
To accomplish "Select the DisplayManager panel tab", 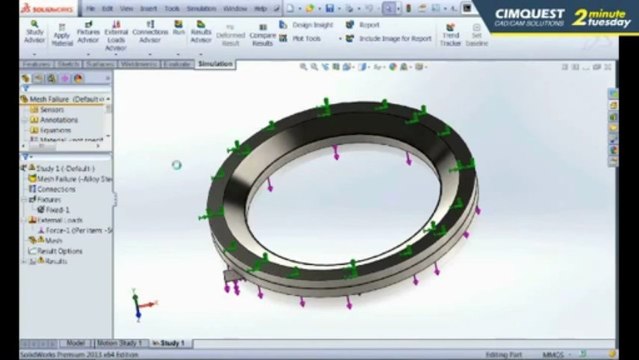I will (79, 78).
